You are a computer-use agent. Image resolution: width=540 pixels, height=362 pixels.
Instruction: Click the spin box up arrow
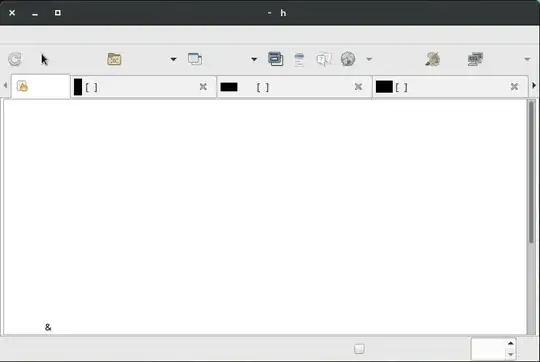pos(510,343)
